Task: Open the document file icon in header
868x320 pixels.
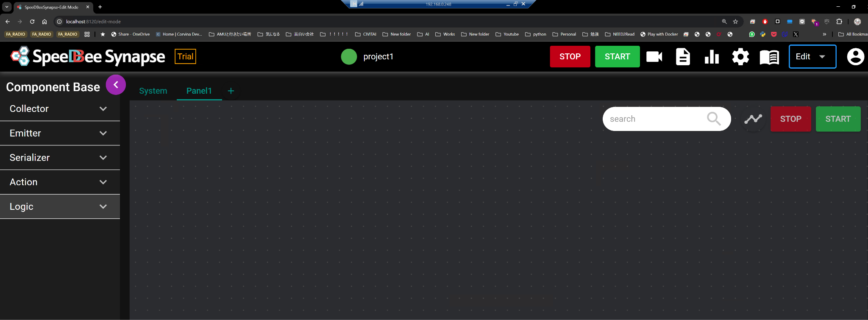Action: [683, 57]
